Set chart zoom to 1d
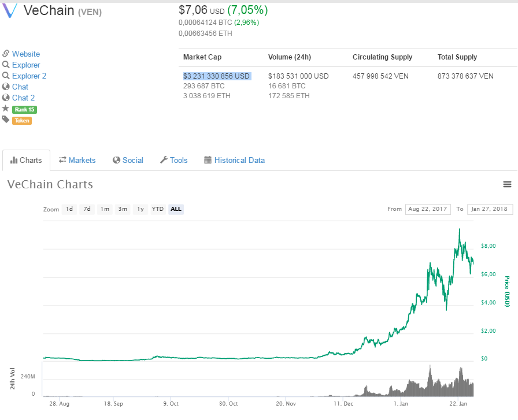This screenshot has height=420, width=518. click(x=69, y=209)
